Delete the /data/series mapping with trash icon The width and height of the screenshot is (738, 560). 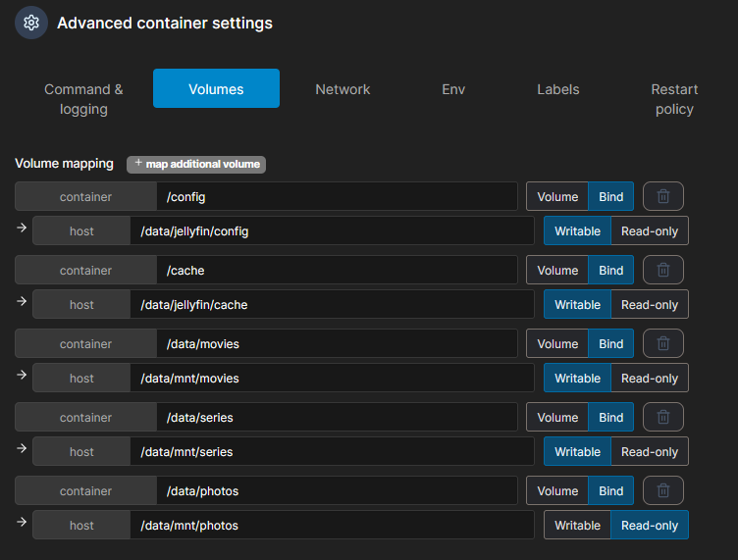point(662,417)
